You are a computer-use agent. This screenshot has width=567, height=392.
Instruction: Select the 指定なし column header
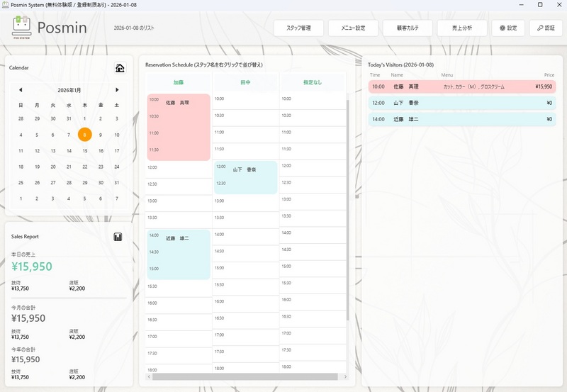(x=312, y=82)
